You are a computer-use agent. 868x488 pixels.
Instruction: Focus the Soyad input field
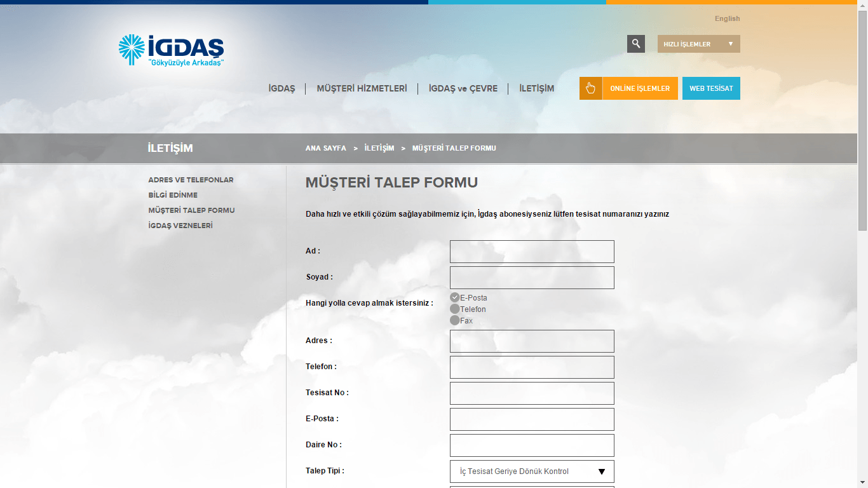pyautogui.click(x=532, y=278)
